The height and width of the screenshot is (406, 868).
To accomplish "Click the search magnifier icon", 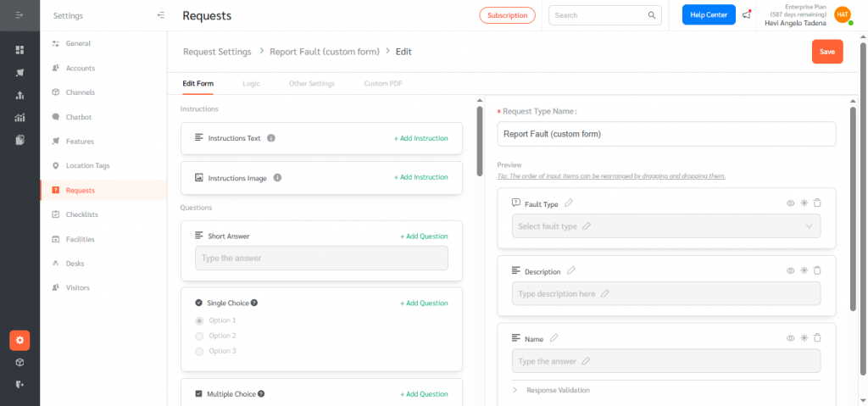I will pos(652,15).
